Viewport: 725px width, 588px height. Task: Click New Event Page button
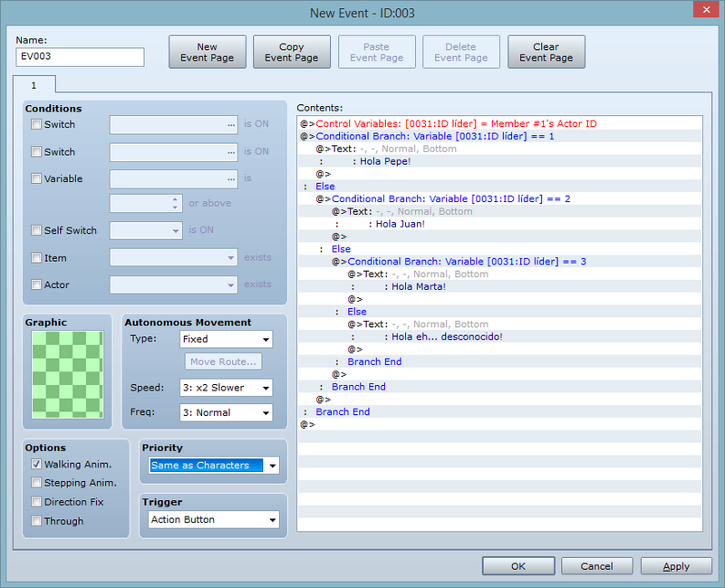click(x=208, y=53)
